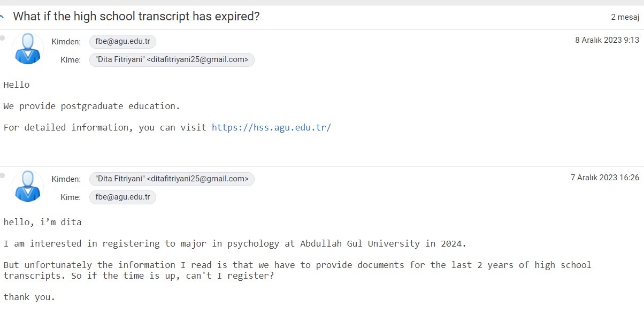Click the avatar icon of the fbe@agu.edu.tr reply

tap(28, 49)
